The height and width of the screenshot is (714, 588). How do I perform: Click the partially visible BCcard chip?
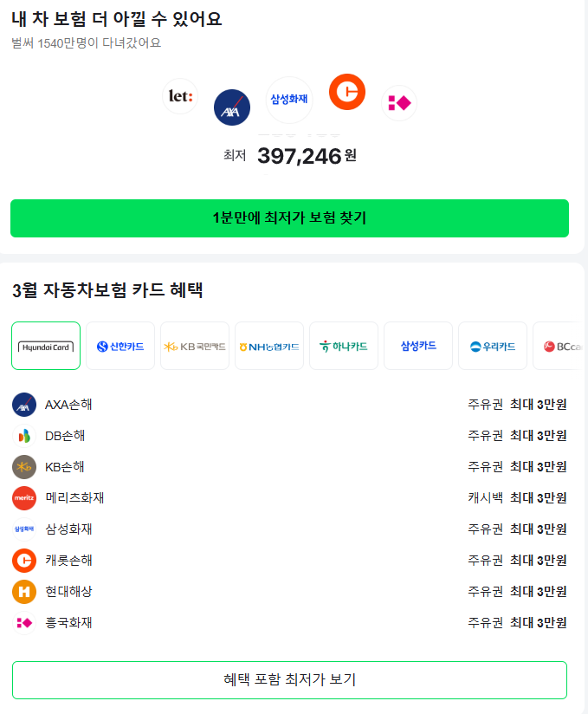pos(563,345)
